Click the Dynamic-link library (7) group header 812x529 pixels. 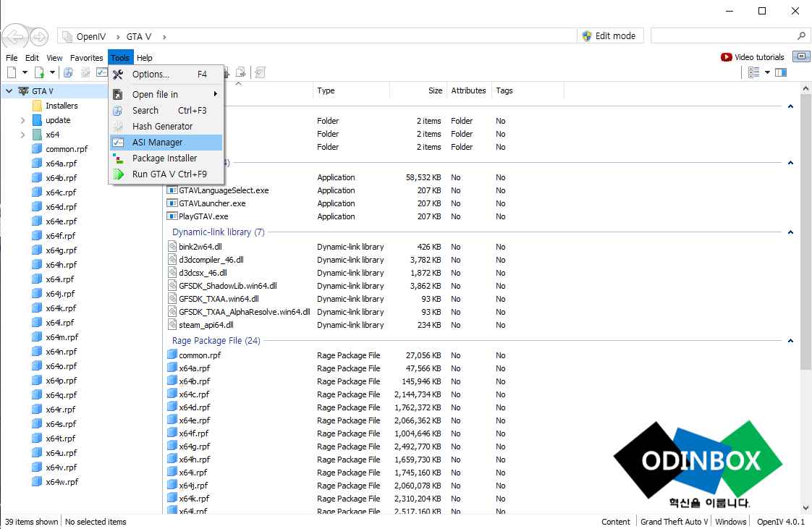click(x=218, y=232)
